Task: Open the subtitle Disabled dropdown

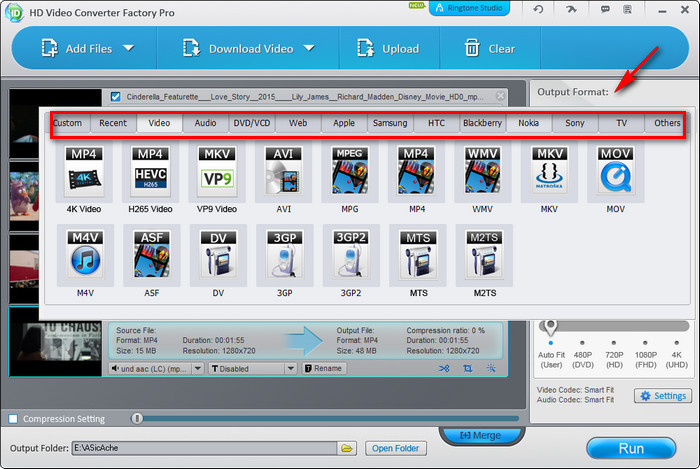Action: coord(291,369)
